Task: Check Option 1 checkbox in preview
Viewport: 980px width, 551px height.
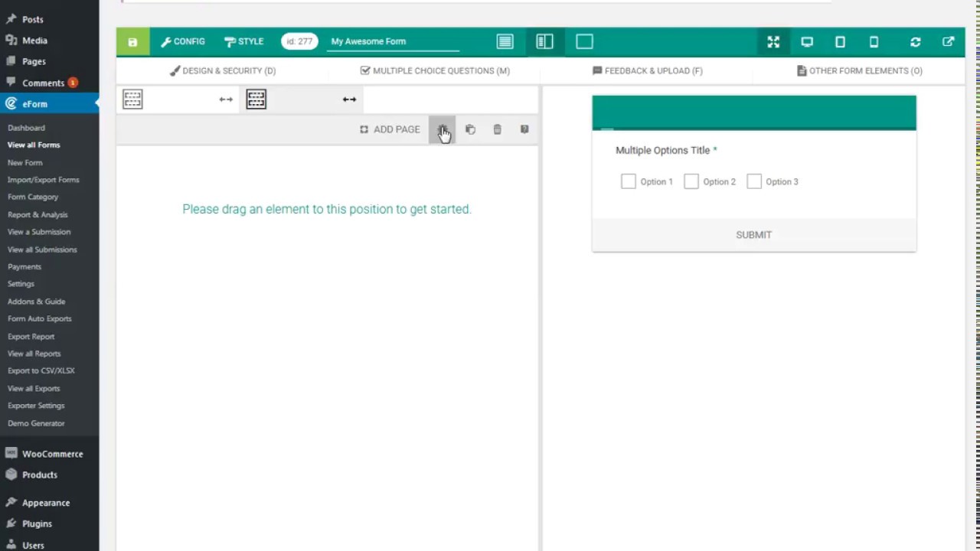Action: click(x=629, y=181)
